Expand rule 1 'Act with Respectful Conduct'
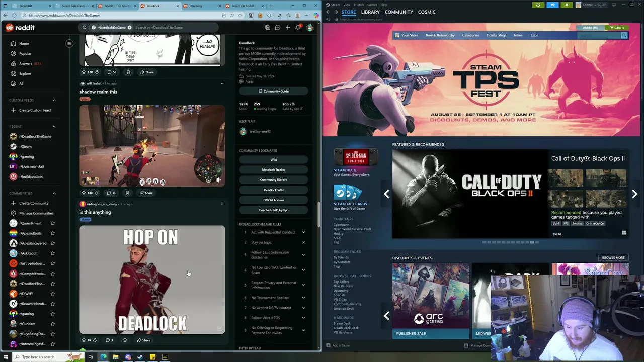Viewport: 644px width, 362px height. point(303,232)
